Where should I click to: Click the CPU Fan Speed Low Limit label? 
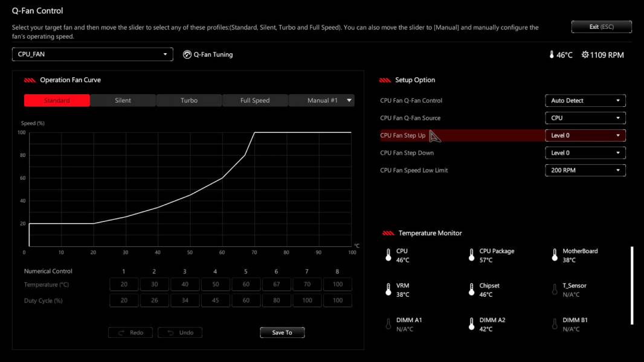[x=414, y=170]
